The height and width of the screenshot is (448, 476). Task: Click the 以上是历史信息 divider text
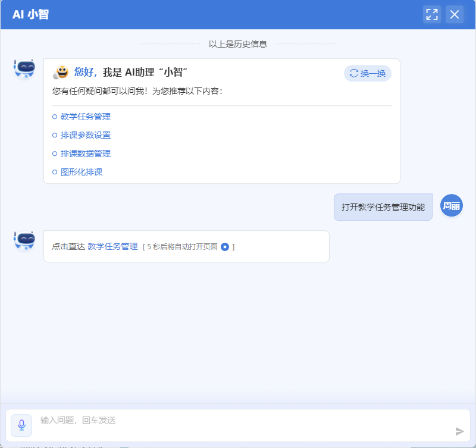pyautogui.click(x=237, y=44)
